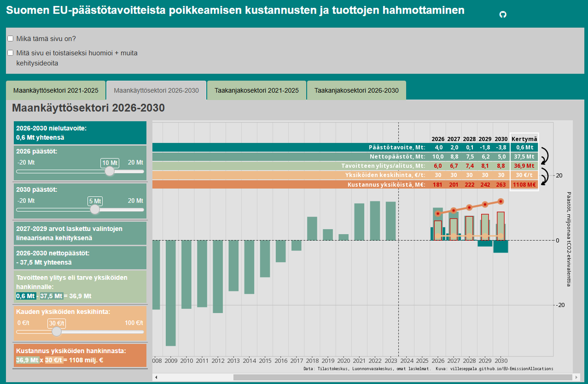This screenshot has width=588, height=384.
Task: Toggle the "Mitä sivu ei toistaiseksi huomioi" checkbox
Action: coord(10,52)
